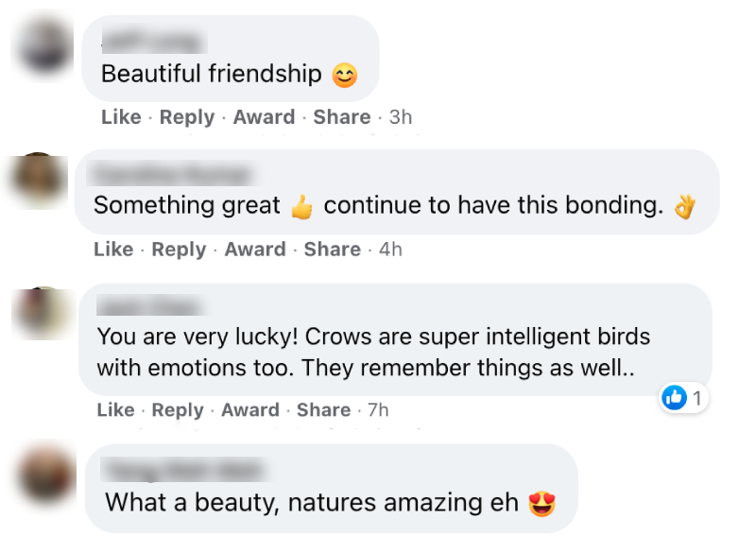The image size is (756, 536).
Task: Give an Award to "Beautiful friendship" comment
Action: pos(264,117)
